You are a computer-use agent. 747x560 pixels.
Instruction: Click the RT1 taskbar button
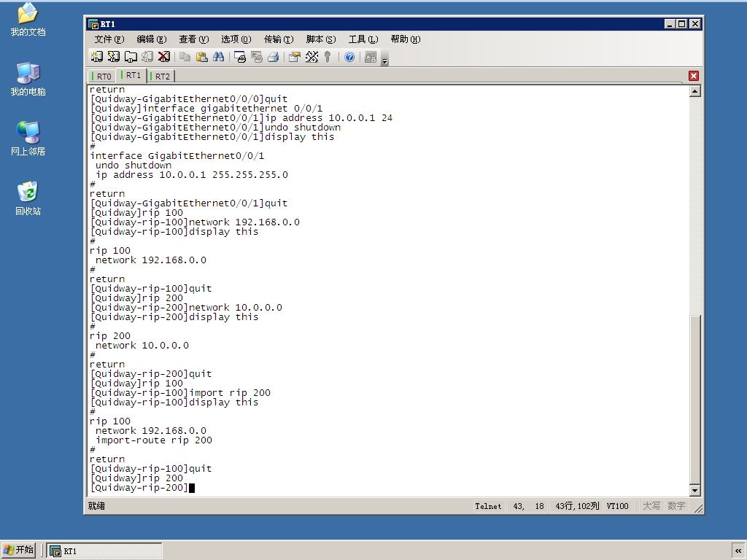coord(104,551)
